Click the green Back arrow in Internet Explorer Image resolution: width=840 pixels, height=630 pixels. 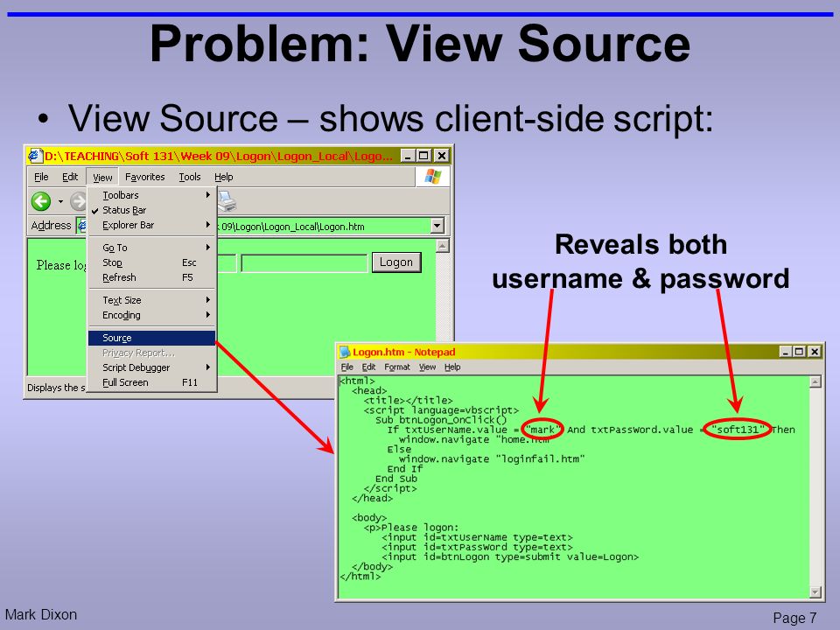click(41, 201)
